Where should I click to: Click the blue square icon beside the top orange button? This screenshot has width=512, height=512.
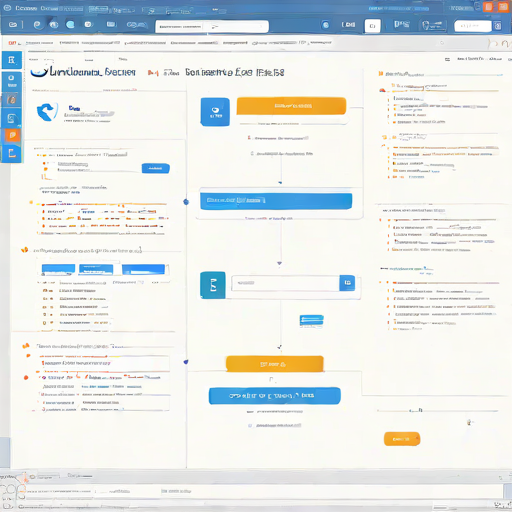(215, 112)
